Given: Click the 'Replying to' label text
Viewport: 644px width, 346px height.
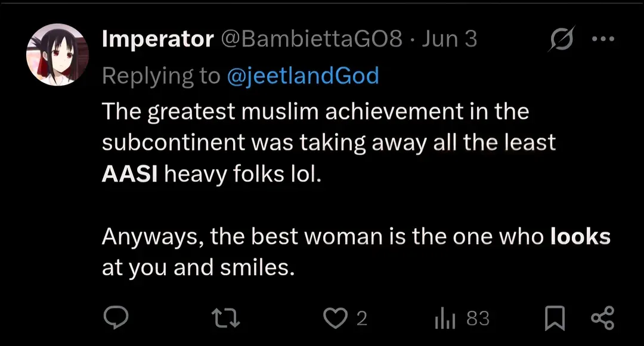Looking at the screenshot, I should pos(160,76).
